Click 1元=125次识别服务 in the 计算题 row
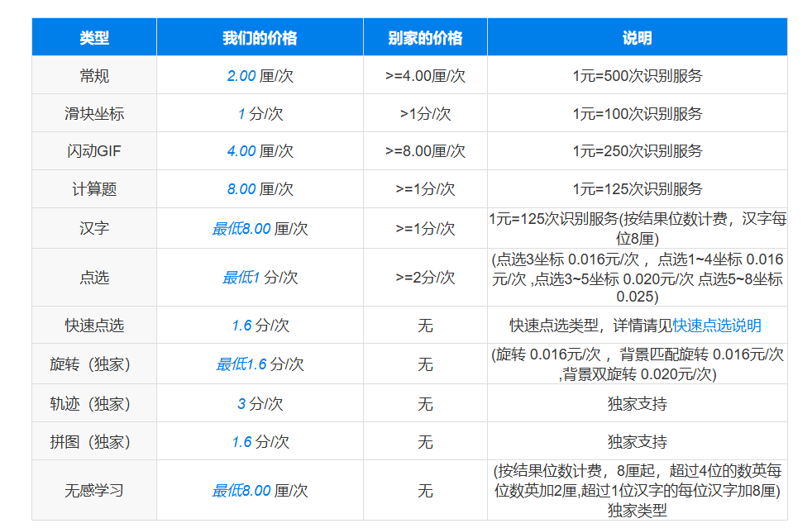The image size is (812, 528). tap(637, 189)
